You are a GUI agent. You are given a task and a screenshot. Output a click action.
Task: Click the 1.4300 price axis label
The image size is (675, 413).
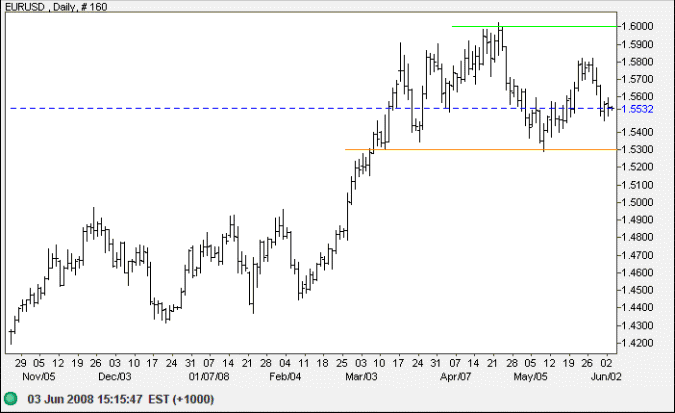coord(638,326)
